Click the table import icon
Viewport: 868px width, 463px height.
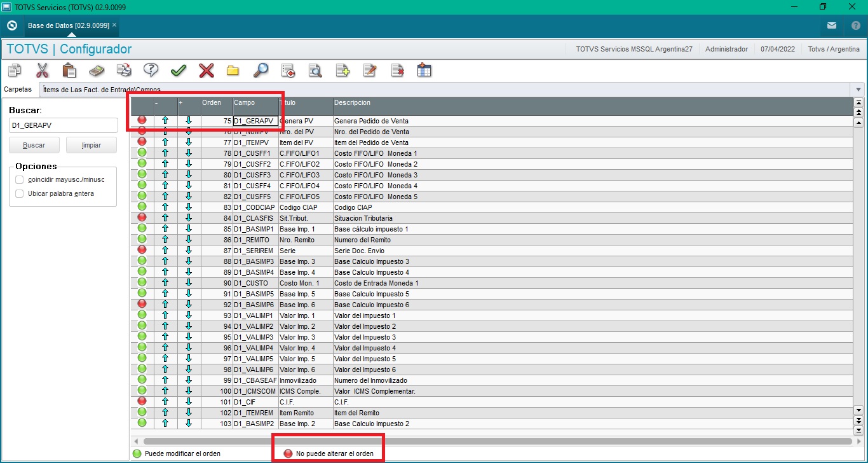[x=424, y=71]
